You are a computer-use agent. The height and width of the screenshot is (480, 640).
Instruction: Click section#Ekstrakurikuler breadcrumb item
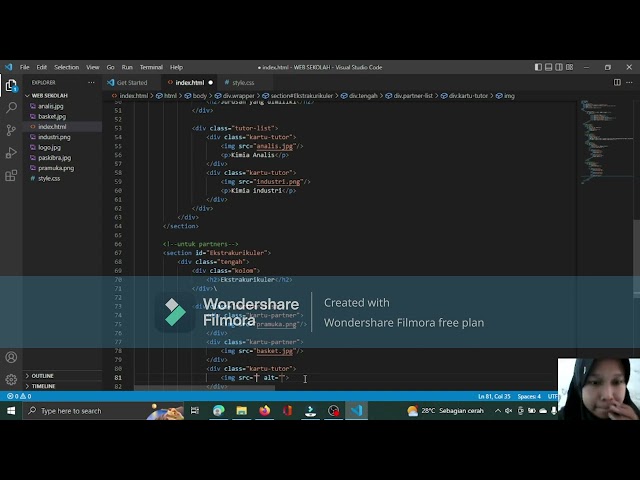click(x=298, y=96)
